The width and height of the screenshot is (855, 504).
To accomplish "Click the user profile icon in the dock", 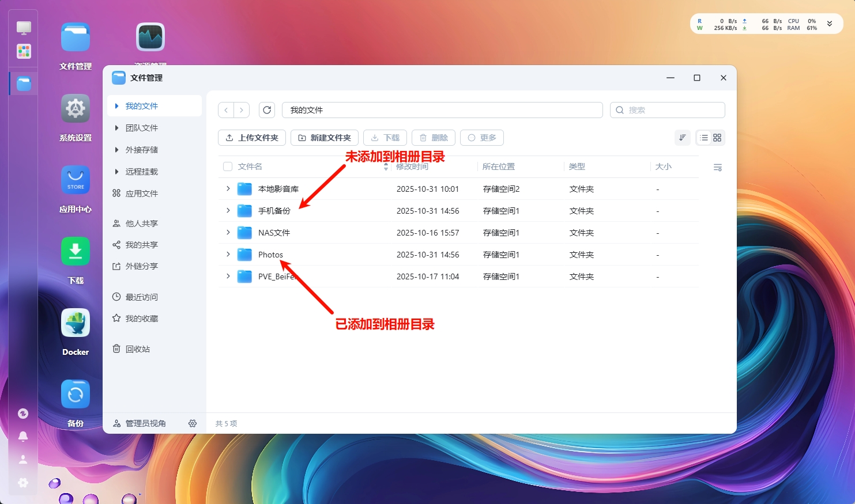I will [x=23, y=460].
